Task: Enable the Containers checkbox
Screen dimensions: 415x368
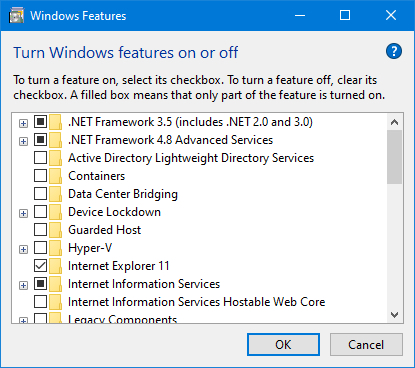Action: click(x=40, y=176)
